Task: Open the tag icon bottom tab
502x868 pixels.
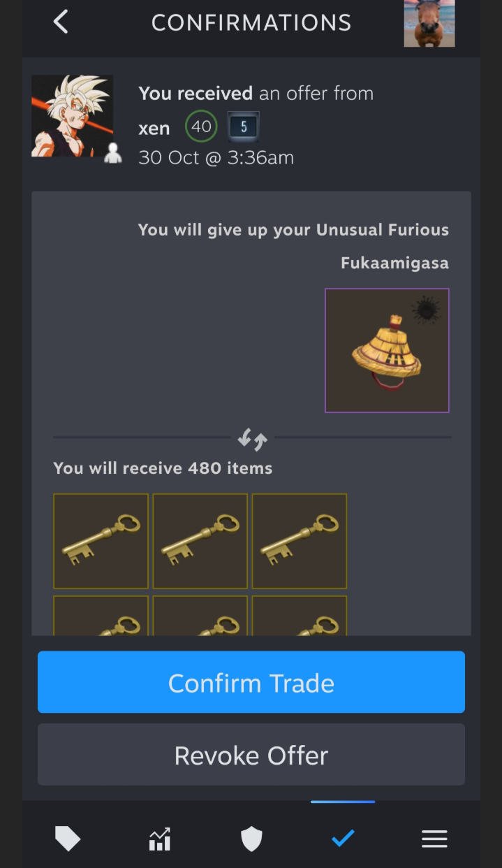Action: coord(68,838)
